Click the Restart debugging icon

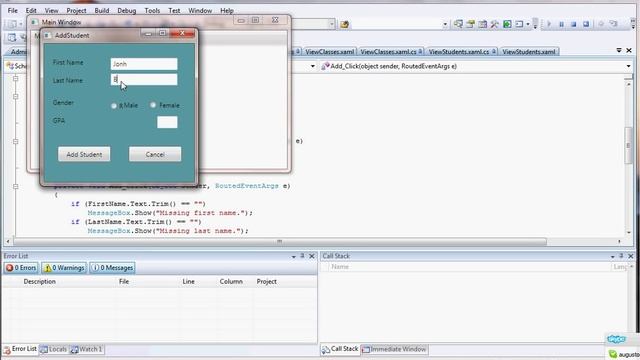coord(586,24)
